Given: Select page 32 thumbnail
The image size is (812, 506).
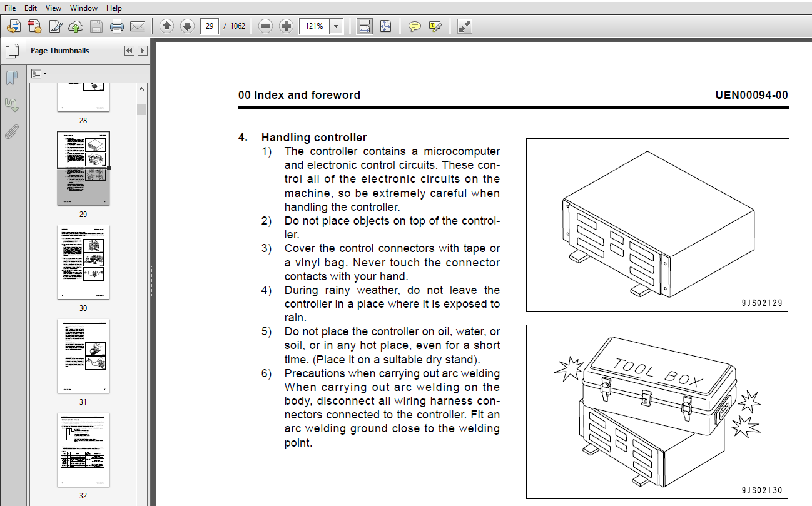Looking at the screenshot, I should point(83,450).
